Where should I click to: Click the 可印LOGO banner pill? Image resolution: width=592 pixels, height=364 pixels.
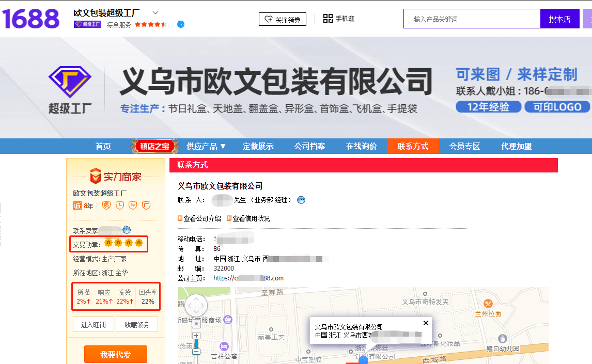pyautogui.click(x=557, y=107)
